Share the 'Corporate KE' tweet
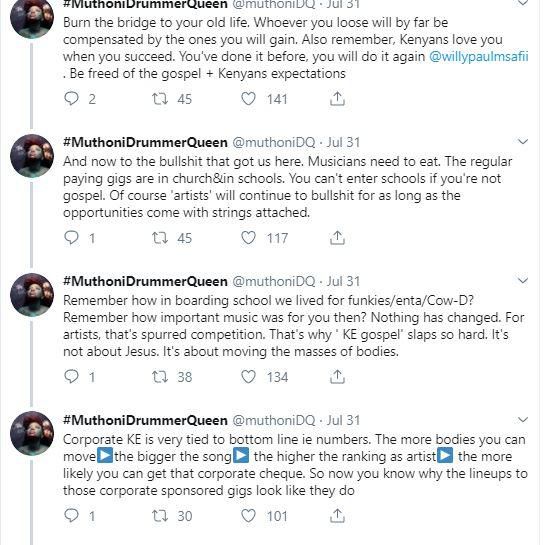The width and height of the screenshot is (545, 545). (x=337, y=516)
